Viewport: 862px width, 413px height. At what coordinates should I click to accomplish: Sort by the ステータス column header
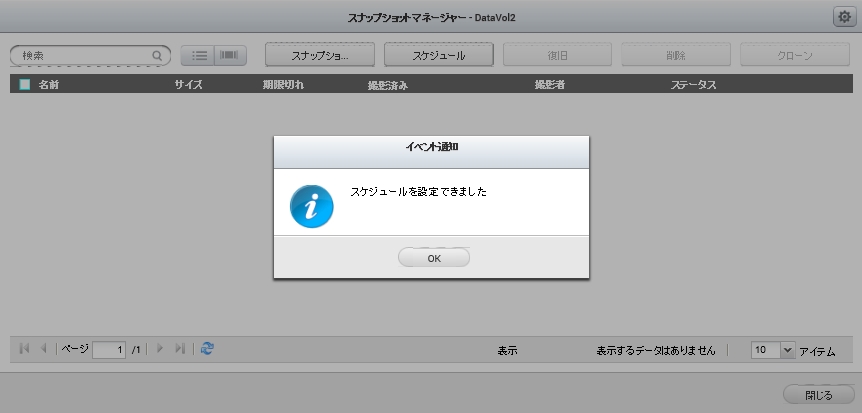[693, 85]
